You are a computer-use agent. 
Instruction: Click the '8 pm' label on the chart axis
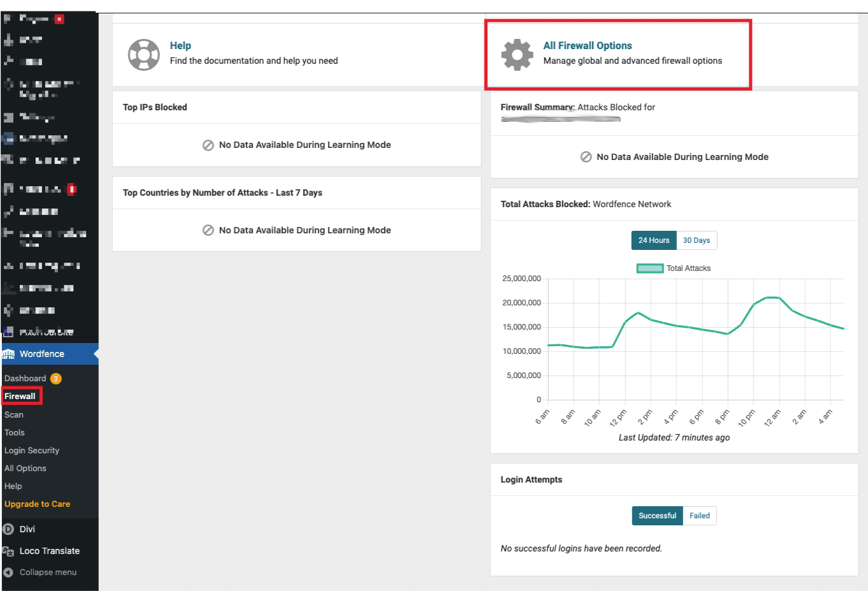click(722, 417)
